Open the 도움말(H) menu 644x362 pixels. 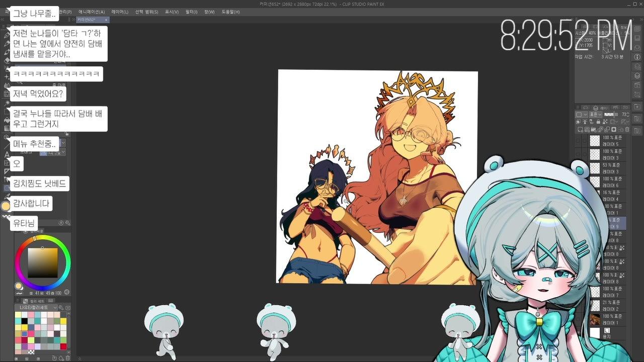click(x=230, y=12)
